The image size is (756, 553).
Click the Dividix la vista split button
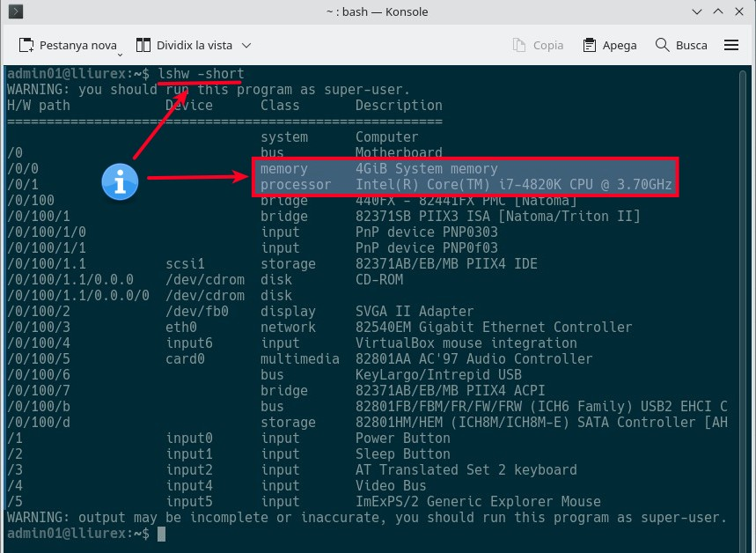point(185,45)
